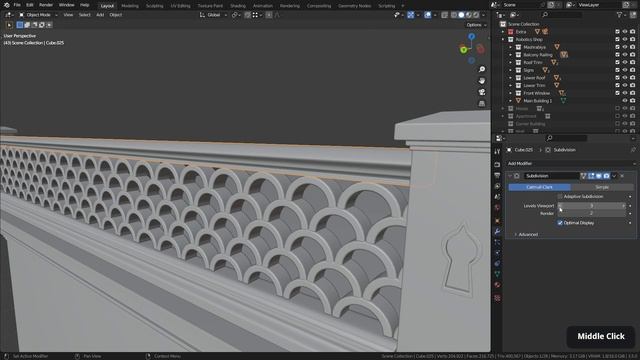Switch to the Modeling workspace tab
Screen dimensions: 640x360
(x=130, y=6)
